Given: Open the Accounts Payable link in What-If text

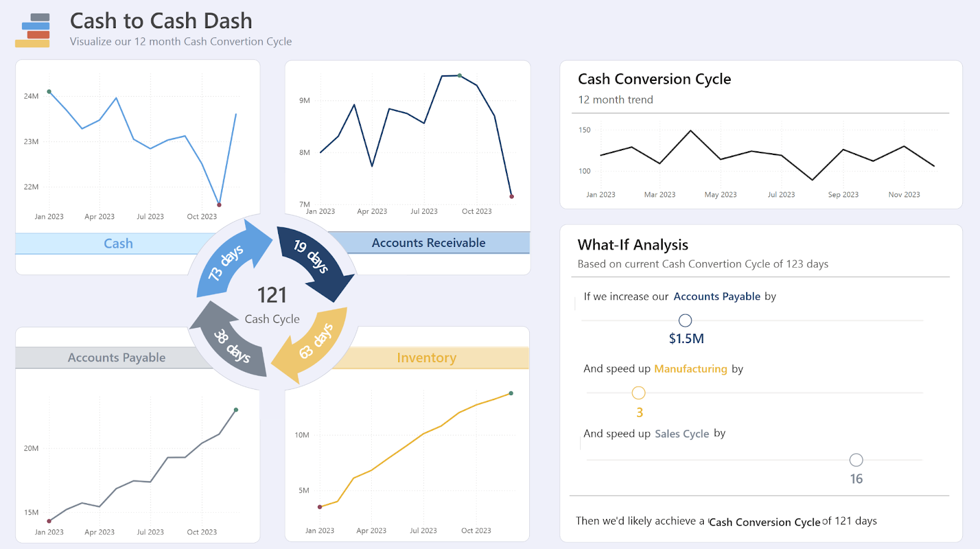Looking at the screenshot, I should (717, 297).
